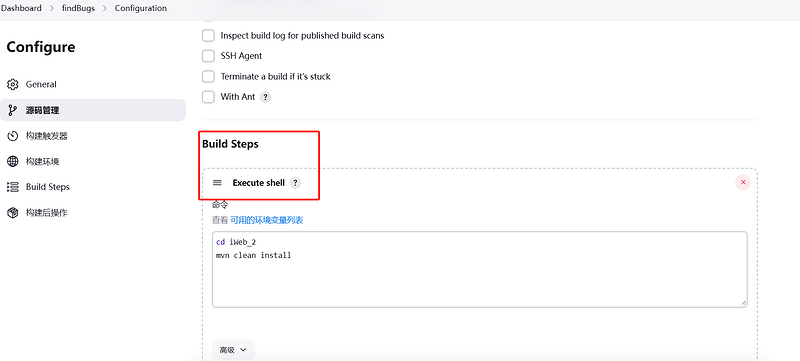
Task: Focus the shell command text area
Action: (x=480, y=269)
